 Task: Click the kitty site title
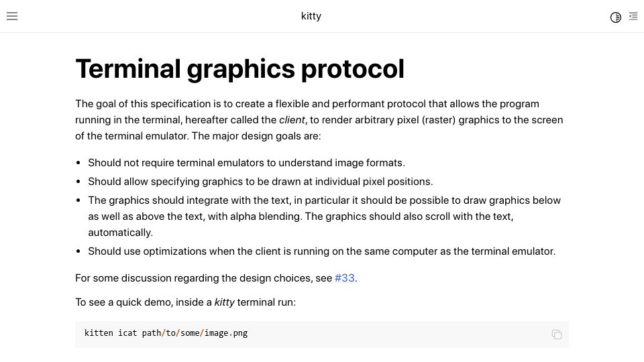click(311, 16)
